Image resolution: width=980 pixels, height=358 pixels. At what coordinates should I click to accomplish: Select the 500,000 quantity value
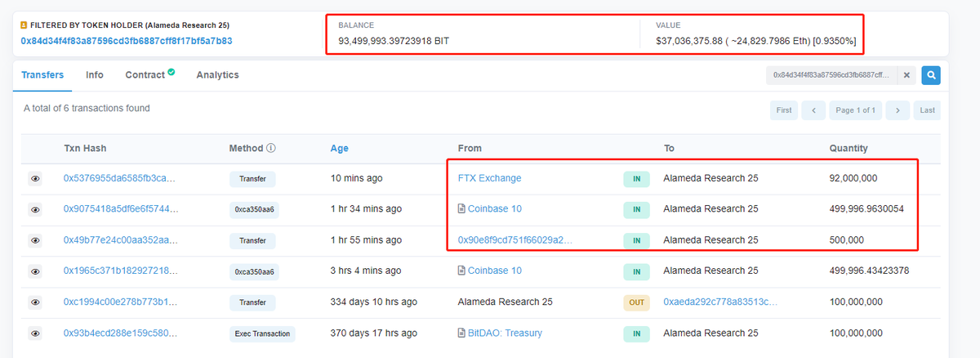coord(846,240)
